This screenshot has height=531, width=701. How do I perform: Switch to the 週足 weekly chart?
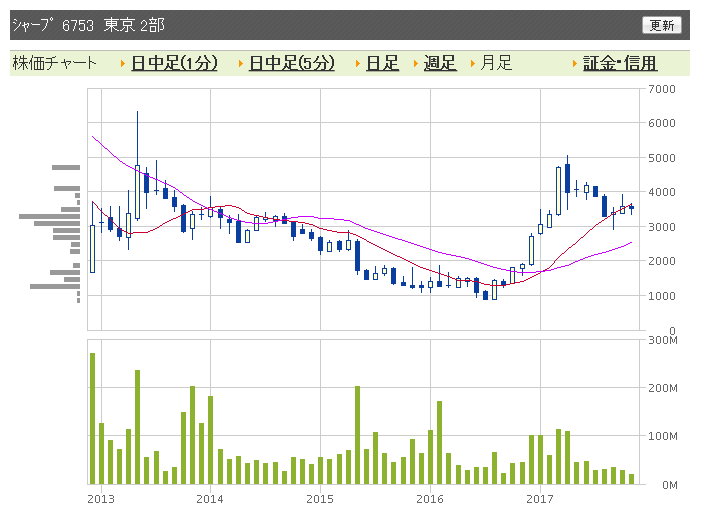click(440, 63)
